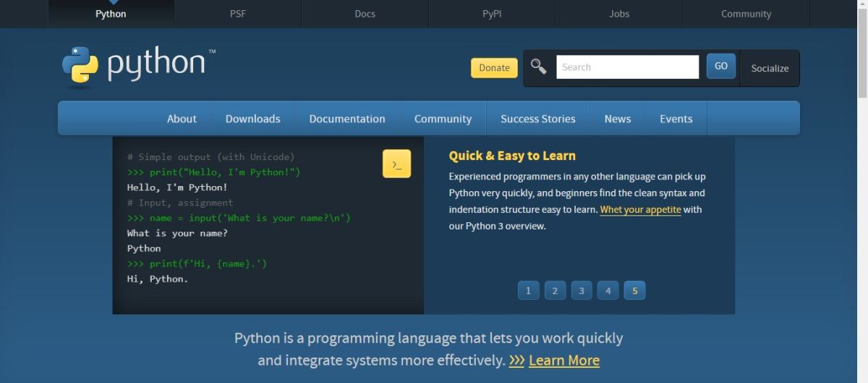The height and width of the screenshot is (383, 868).
Task: Switch to the Docs top tab
Action: (365, 14)
